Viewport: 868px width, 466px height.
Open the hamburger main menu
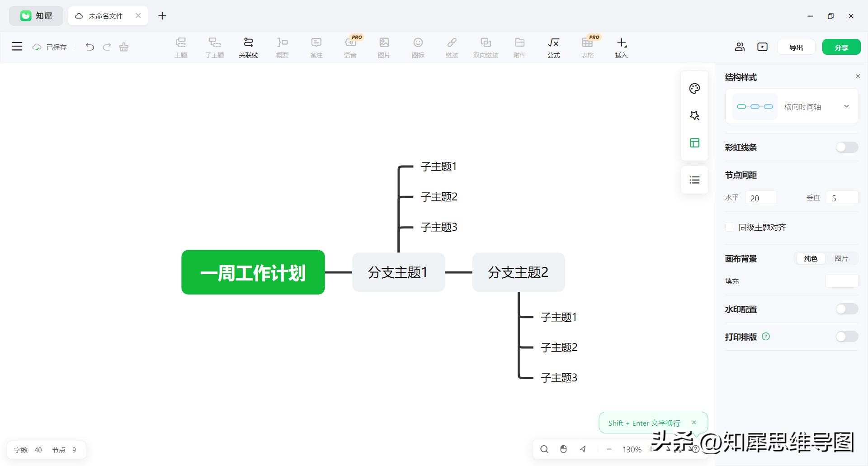pyautogui.click(x=17, y=47)
